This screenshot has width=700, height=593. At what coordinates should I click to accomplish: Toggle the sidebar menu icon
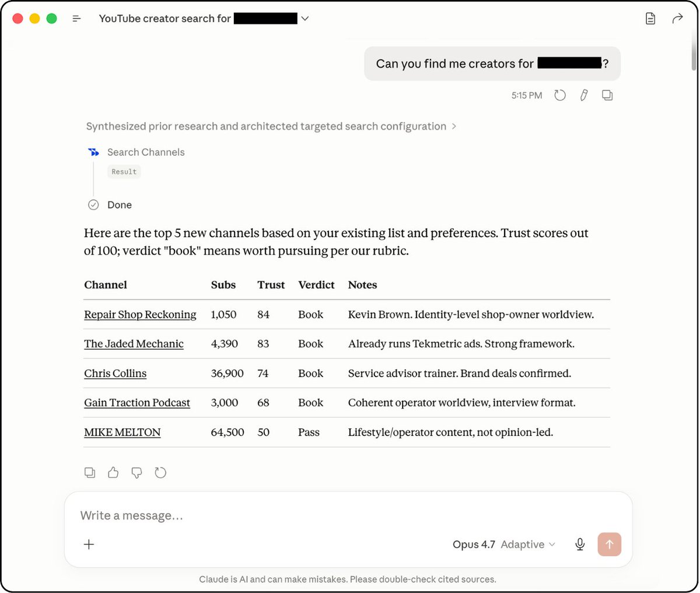[x=76, y=19]
